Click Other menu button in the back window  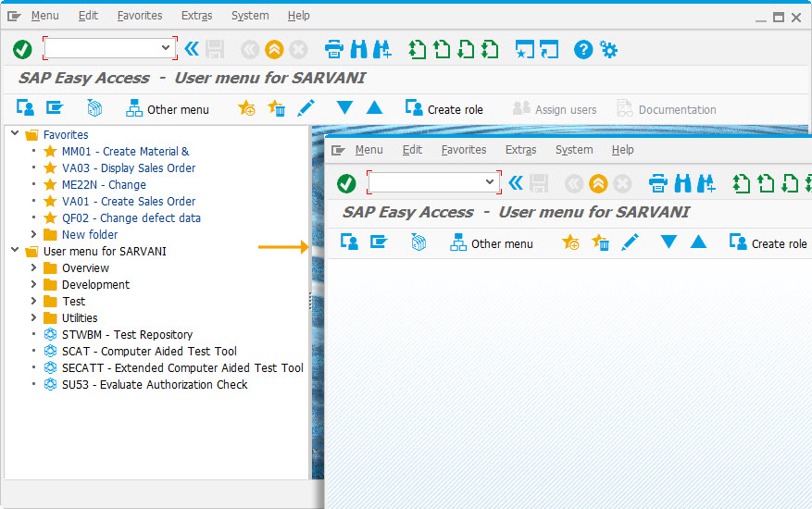click(x=168, y=108)
